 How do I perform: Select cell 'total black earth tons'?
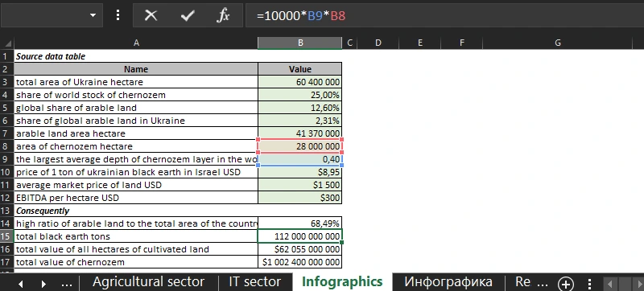point(136,236)
